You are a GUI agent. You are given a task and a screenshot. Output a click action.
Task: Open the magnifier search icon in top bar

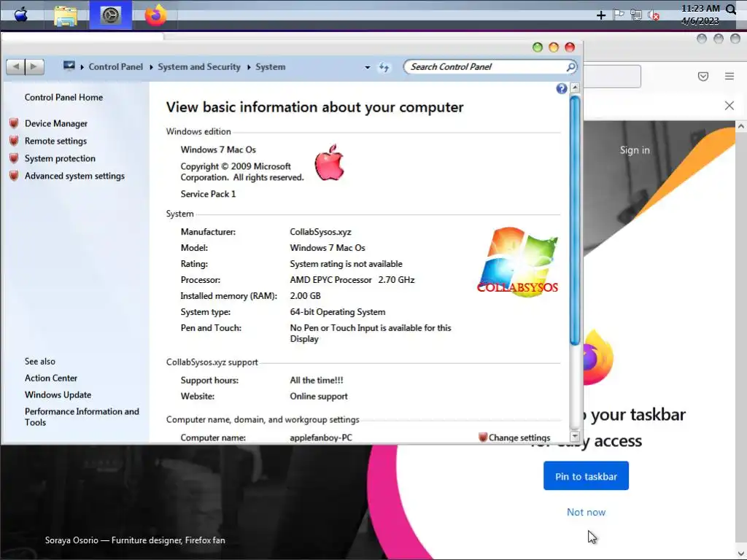731,9
